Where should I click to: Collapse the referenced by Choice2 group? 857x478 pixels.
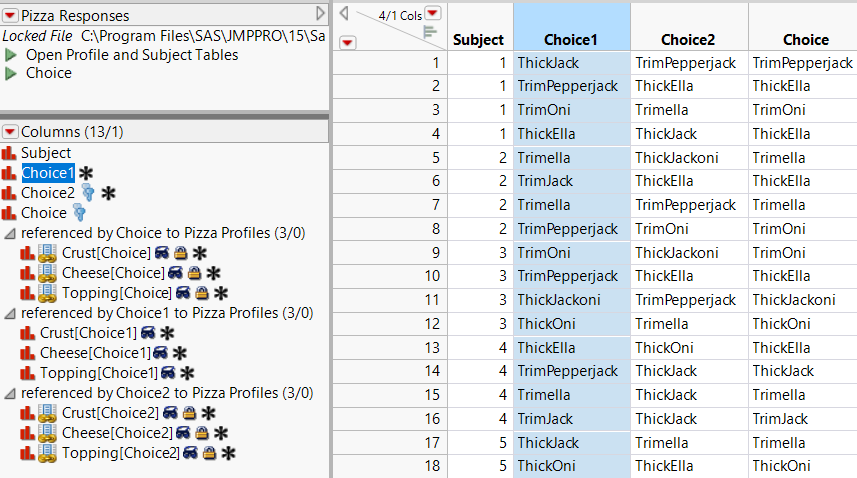[x=10, y=394]
